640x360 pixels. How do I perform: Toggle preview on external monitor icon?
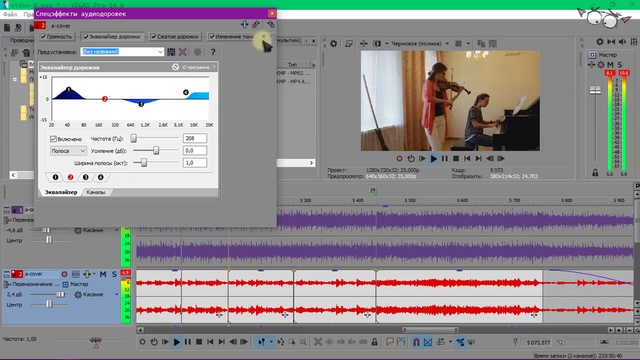(349, 43)
